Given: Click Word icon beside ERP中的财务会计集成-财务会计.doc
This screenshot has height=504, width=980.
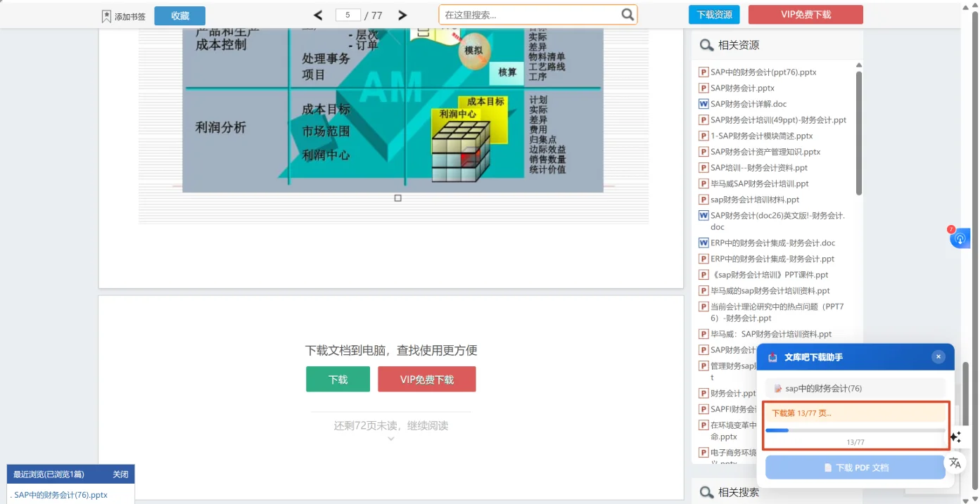Looking at the screenshot, I should point(704,243).
